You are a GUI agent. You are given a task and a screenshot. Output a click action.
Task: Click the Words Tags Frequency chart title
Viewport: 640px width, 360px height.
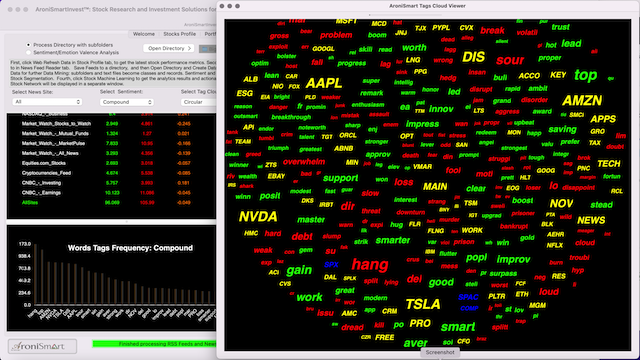tap(130, 248)
